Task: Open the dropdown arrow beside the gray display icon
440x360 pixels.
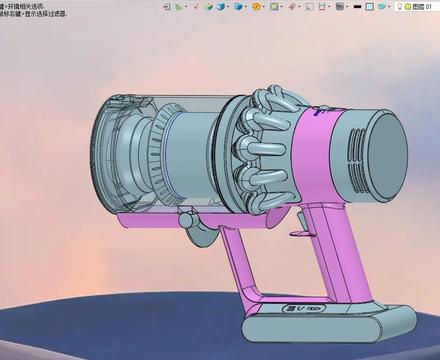Action: point(347,7)
